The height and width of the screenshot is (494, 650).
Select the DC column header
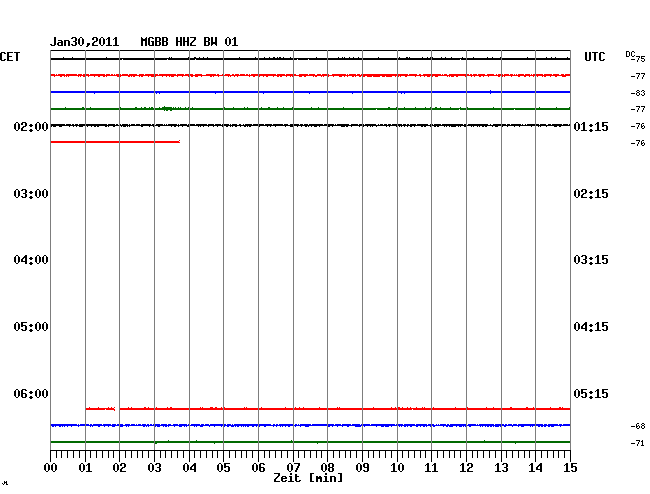coord(630,54)
